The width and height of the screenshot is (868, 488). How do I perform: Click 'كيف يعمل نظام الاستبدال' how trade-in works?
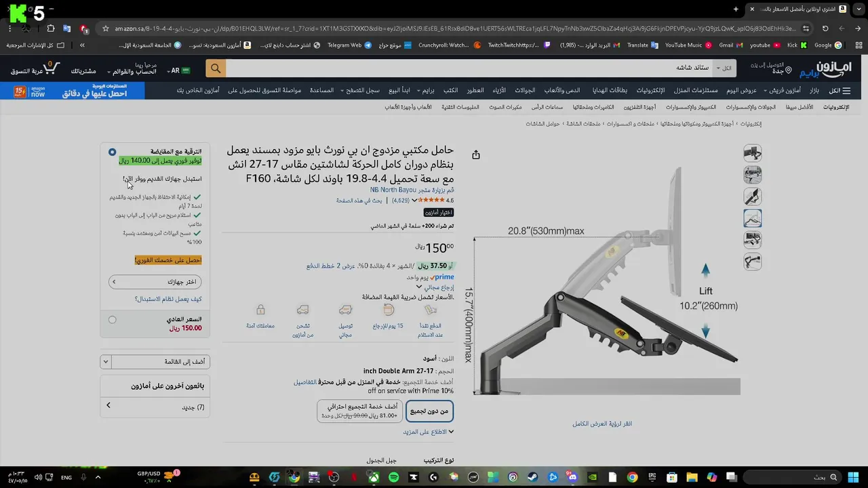[168, 299]
